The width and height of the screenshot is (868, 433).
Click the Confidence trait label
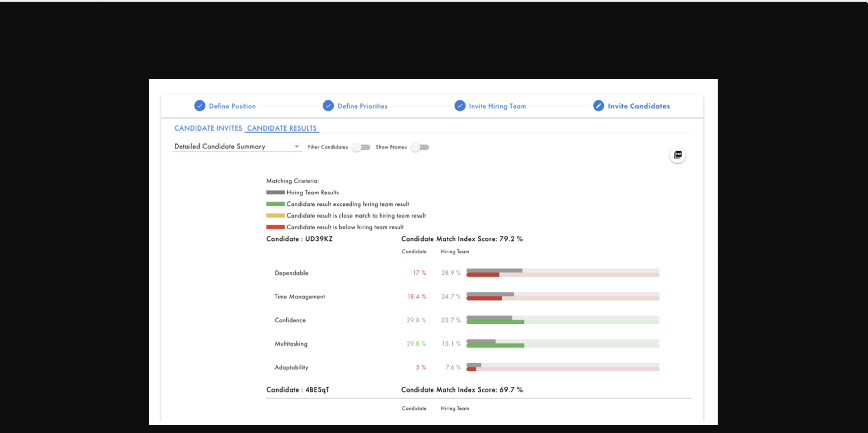click(x=290, y=320)
